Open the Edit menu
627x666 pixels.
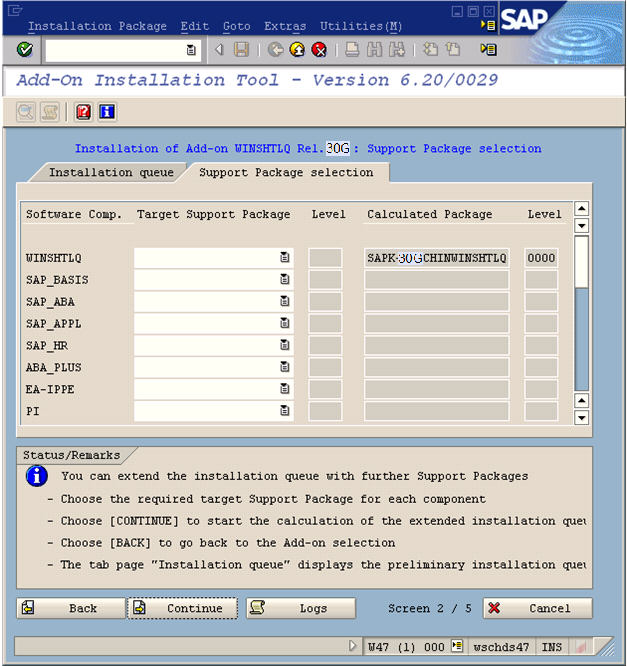(195, 26)
